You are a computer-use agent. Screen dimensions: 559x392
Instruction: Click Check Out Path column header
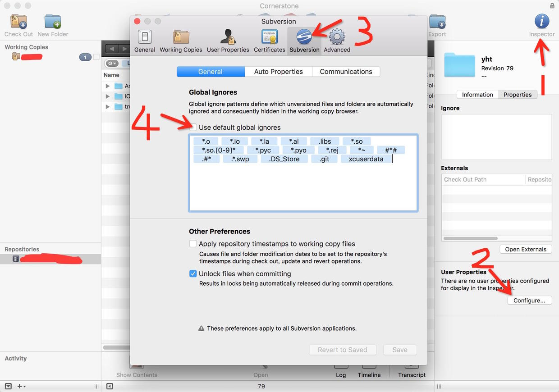tap(484, 179)
